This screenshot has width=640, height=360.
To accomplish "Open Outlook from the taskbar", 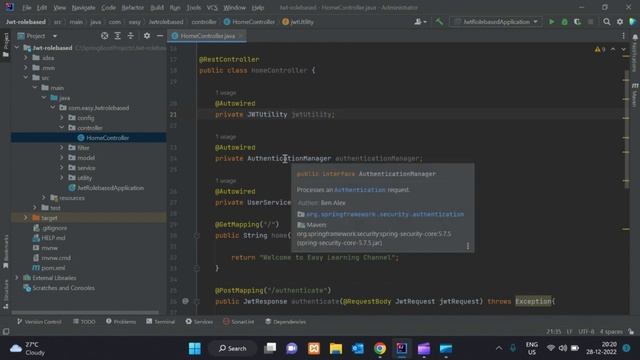I will coord(358,349).
